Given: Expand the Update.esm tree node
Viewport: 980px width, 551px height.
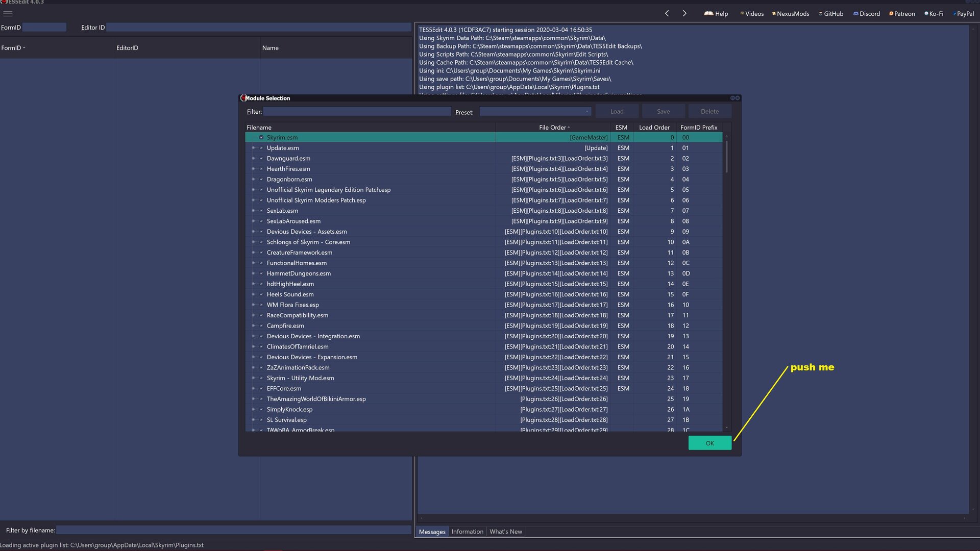Looking at the screenshot, I should click(253, 148).
